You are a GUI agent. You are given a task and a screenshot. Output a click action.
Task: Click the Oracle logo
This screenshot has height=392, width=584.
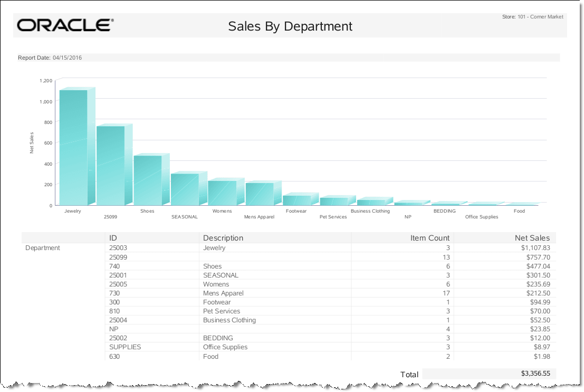65,25
